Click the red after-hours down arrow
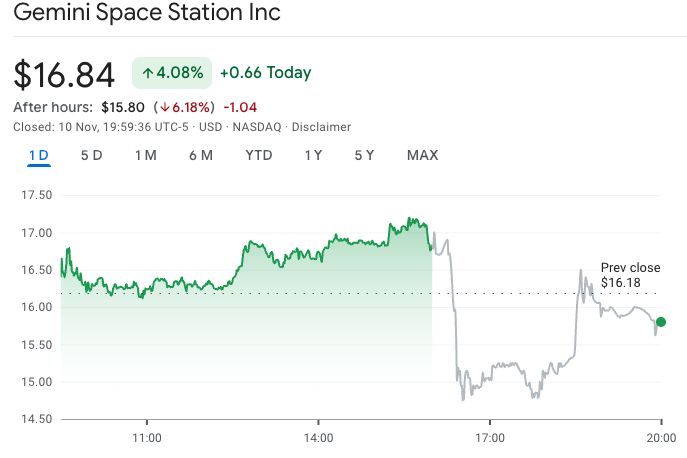The height and width of the screenshot is (458, 687). [165, 107]
